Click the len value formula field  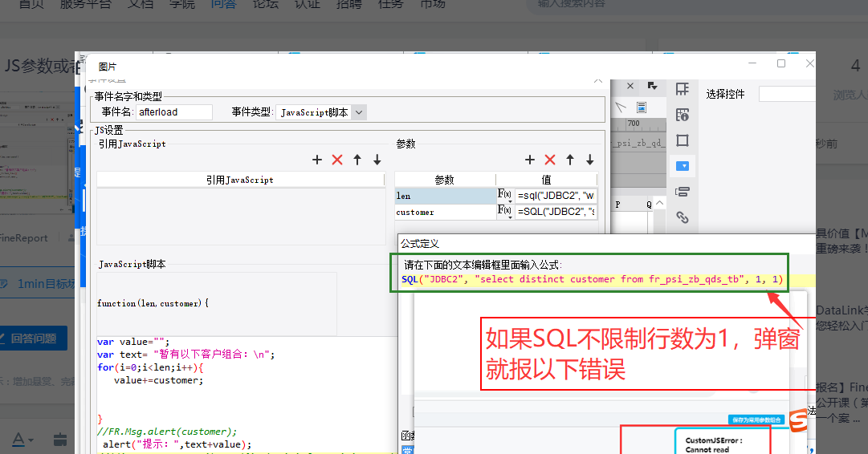[556, 195]
